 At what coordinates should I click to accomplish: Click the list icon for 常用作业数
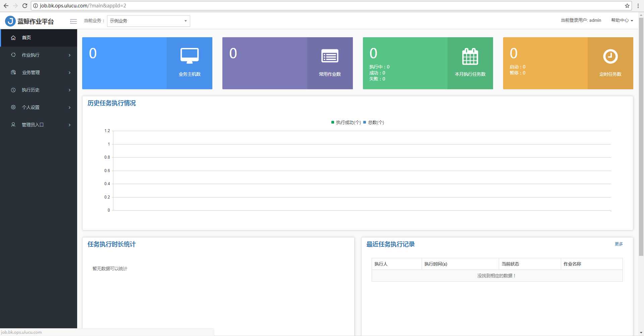(330, 56)
